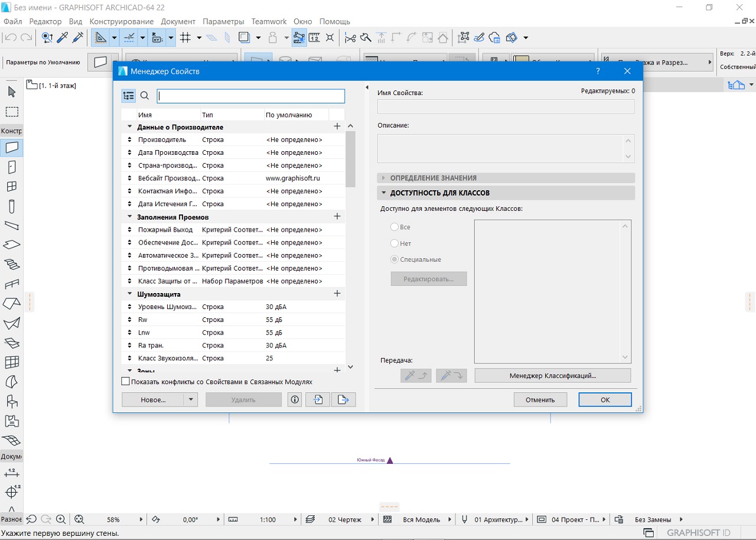Enable Показать конфликты со Свойствами checkbox
The width and height of the screenshot is (756, 540).
click(125, 382)
